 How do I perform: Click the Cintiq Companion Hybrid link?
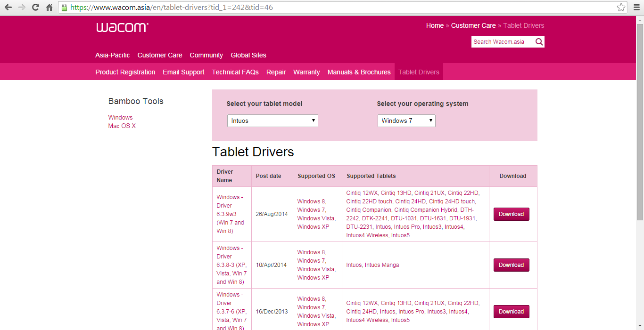[x=426, y=210]
